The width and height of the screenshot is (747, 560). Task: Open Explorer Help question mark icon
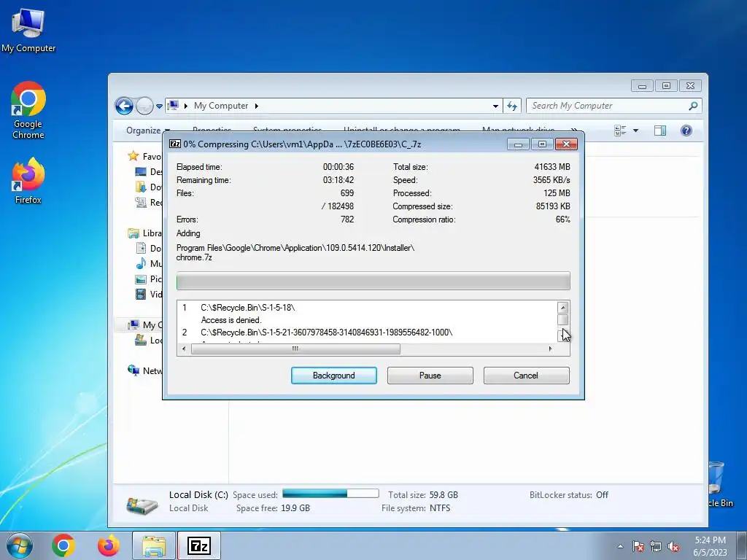click(x=686, y=131)
